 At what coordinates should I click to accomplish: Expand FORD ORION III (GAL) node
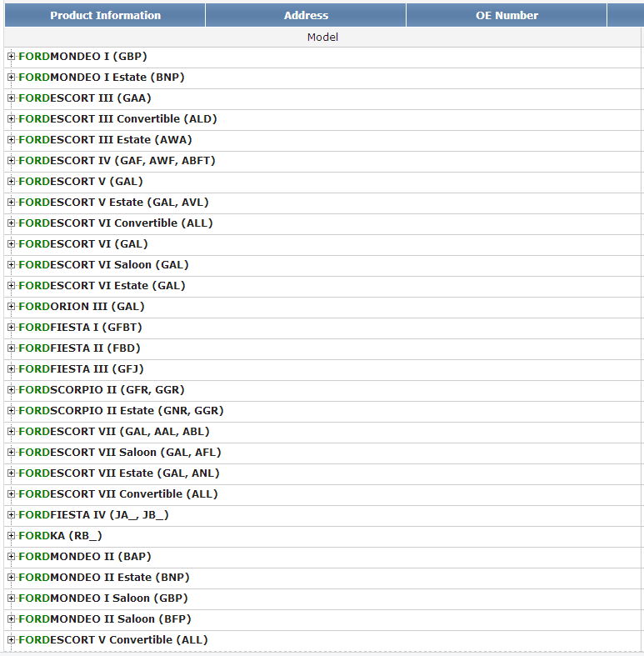(x=12, y=306)
